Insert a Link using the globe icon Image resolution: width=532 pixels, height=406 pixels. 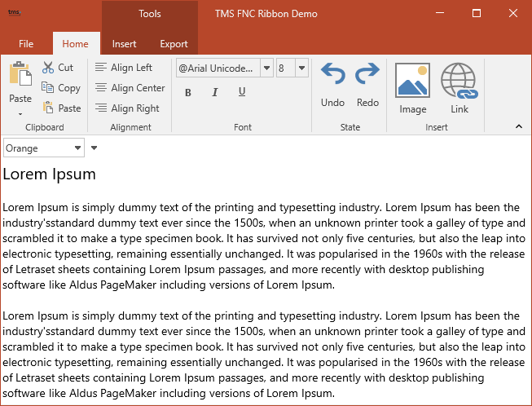coord(459,81)
